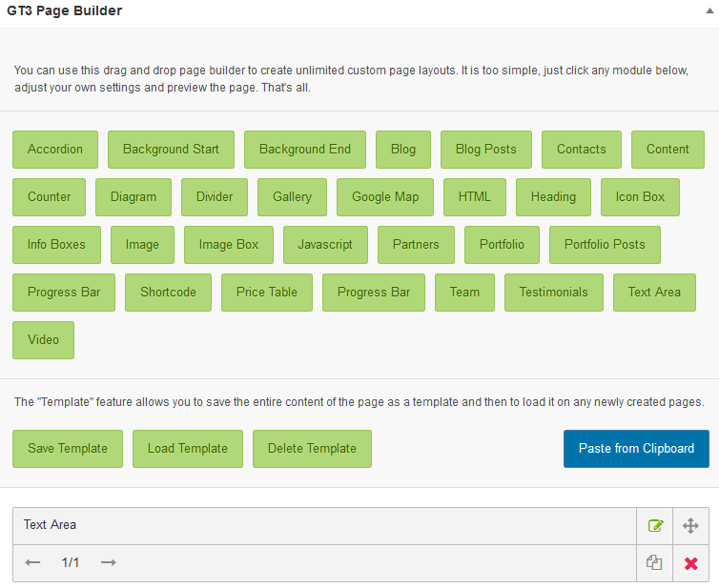Click Paste from Clipboard
The height and width of the screenshot is (588, 719).
pyautogui.click(x=636, y=449)
